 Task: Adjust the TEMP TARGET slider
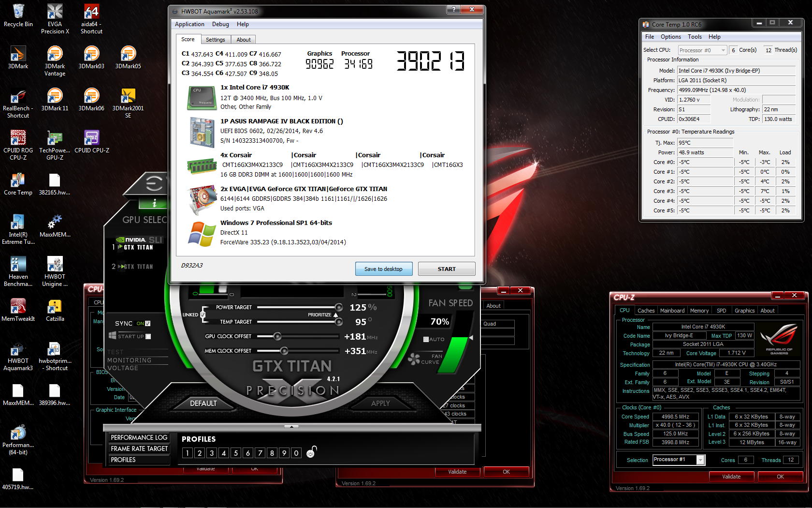point(339,322)
